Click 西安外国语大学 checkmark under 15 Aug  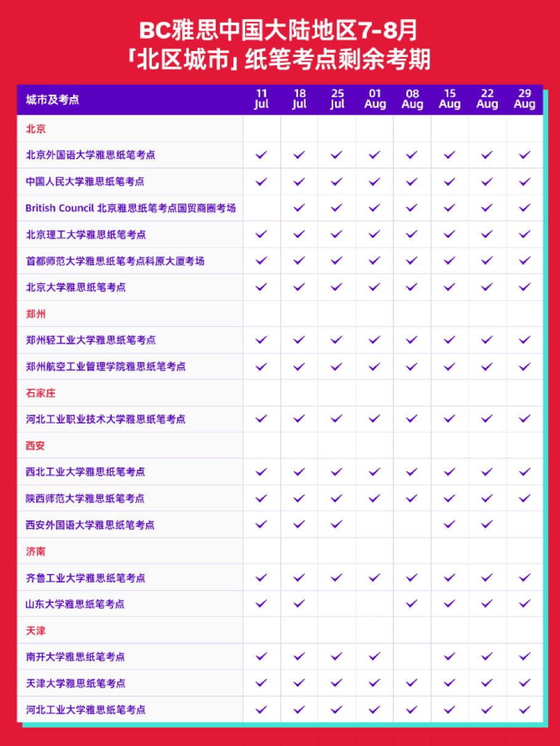click(449, 525)
